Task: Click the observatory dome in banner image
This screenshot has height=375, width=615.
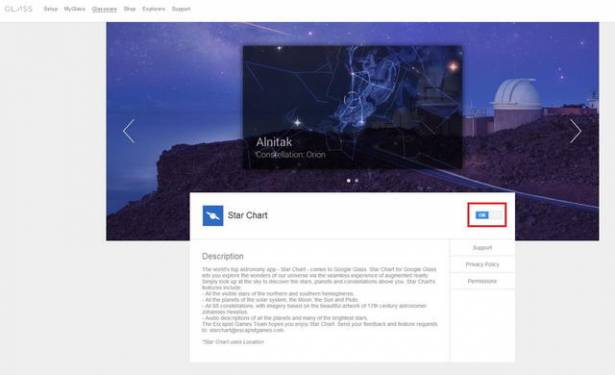Action: (x=517, y=95)
